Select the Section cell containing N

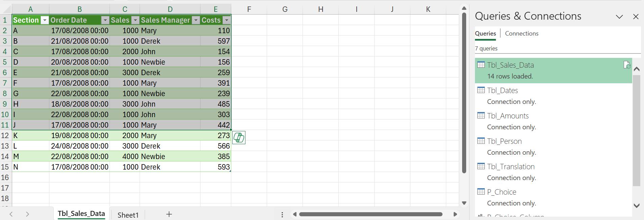(30, 167)
